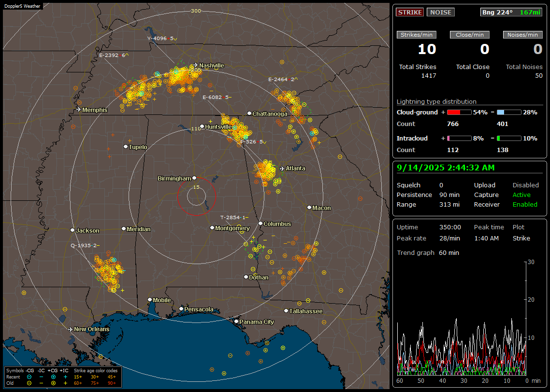The height and width of the screenshot is (392, 550).
Task: Click the STRIKE indicator button
Action: click(410, 12)
